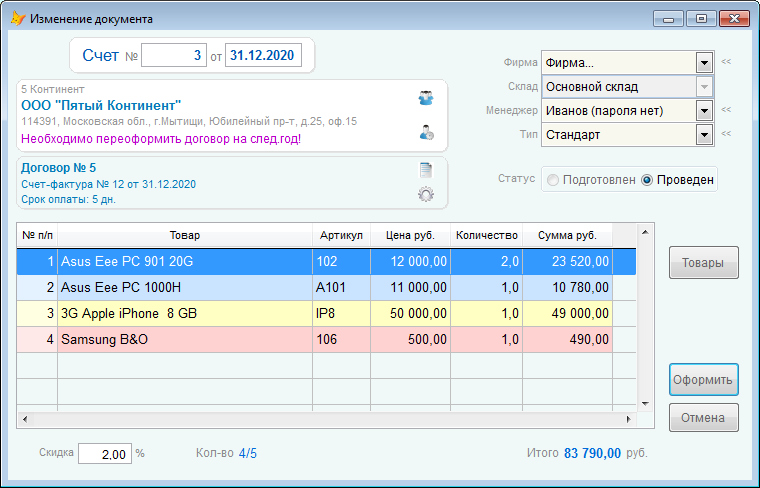The height and width of the screenshot is (488, 760).
Task: Click the horizontal scroll right arrow
Action: [x=628, y=419]
